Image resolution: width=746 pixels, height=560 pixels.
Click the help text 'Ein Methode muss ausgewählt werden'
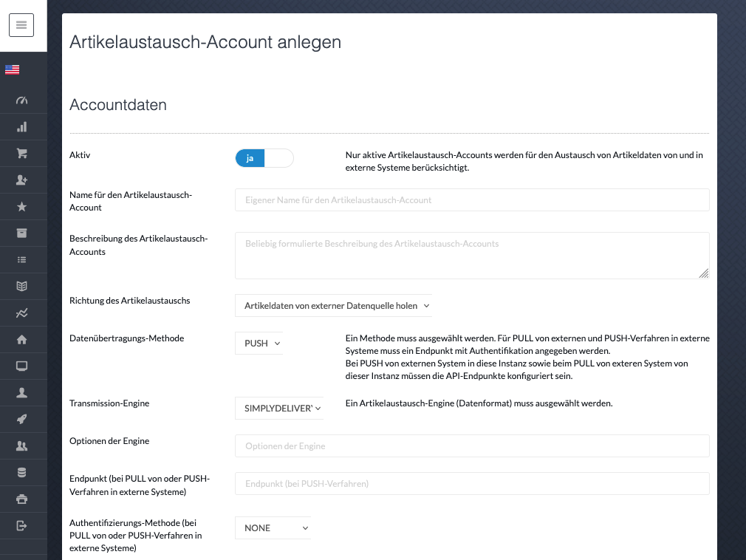tap(527, 358)
